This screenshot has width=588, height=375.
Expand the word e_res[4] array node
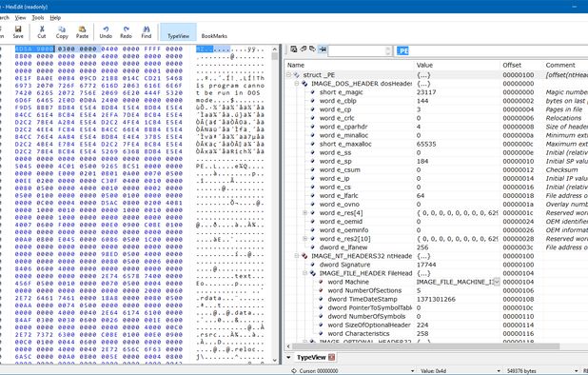coord(304,213)
